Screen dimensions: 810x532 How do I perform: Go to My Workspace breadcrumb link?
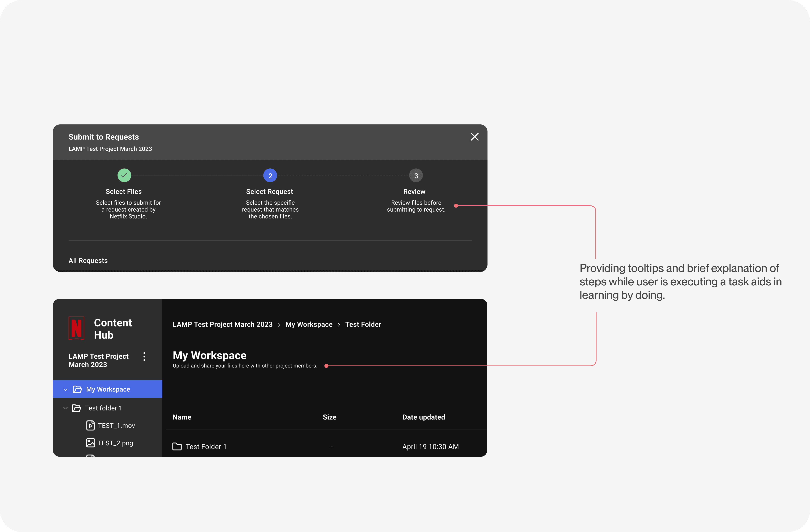pyautogui.click(x=309, y=324)
